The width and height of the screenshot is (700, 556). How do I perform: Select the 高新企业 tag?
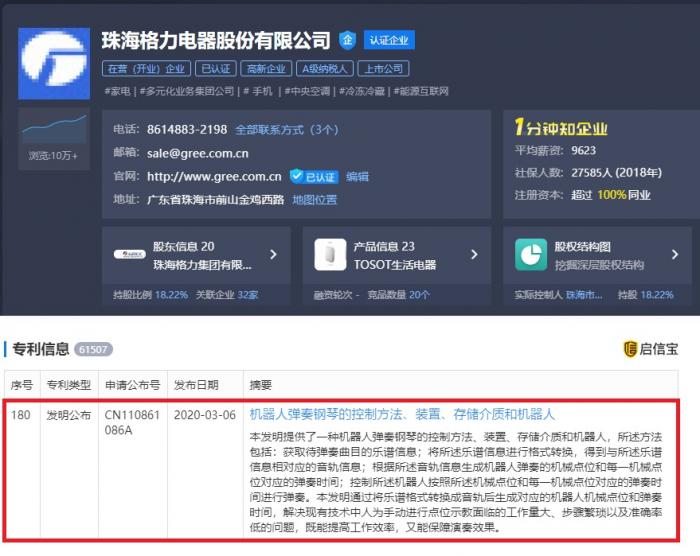[266, 69]
